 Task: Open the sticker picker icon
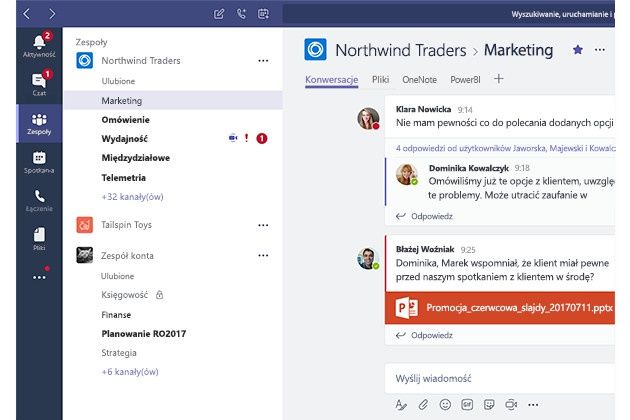pos(489,405)
